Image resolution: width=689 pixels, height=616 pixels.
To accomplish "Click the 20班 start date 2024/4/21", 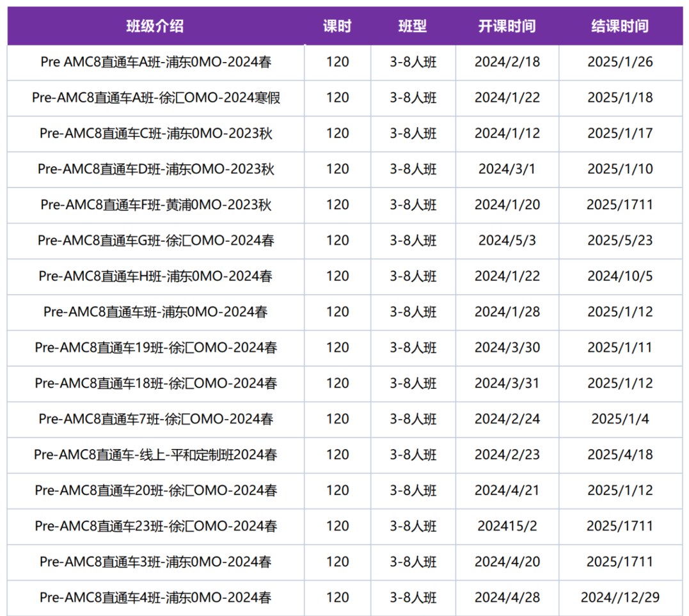I will (507, 491).
